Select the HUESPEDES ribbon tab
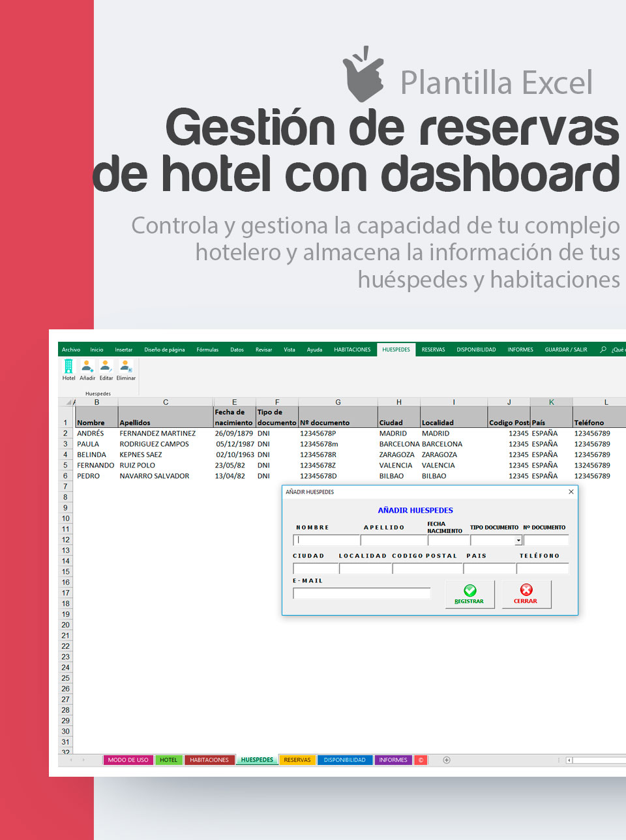Screen dimensions: 626x840 click(x=396, y=350)
